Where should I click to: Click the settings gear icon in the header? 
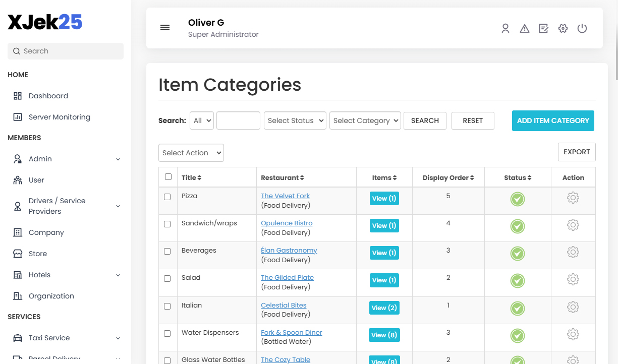click(x=563, y=28)
